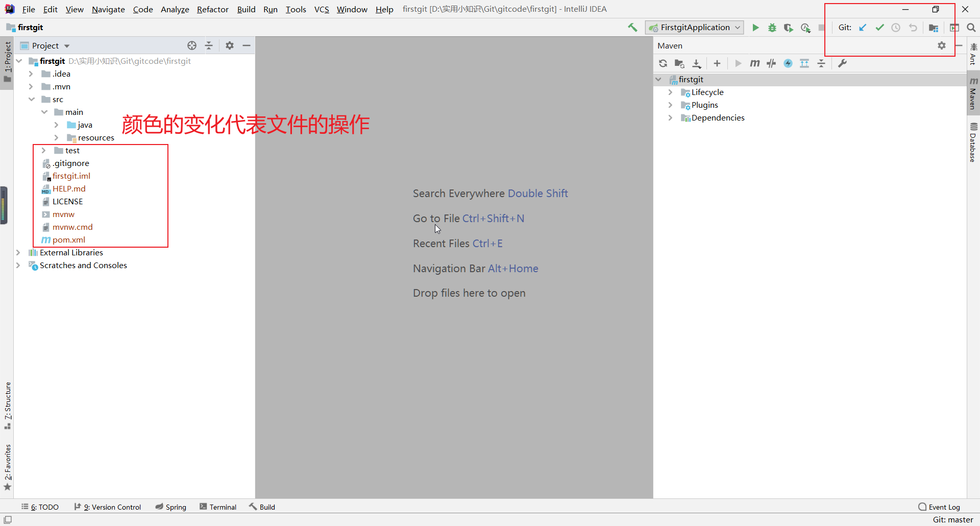This screenshot has height=526, width=980.
Task: Open the VCS menu
Action: tap(322, 9)
